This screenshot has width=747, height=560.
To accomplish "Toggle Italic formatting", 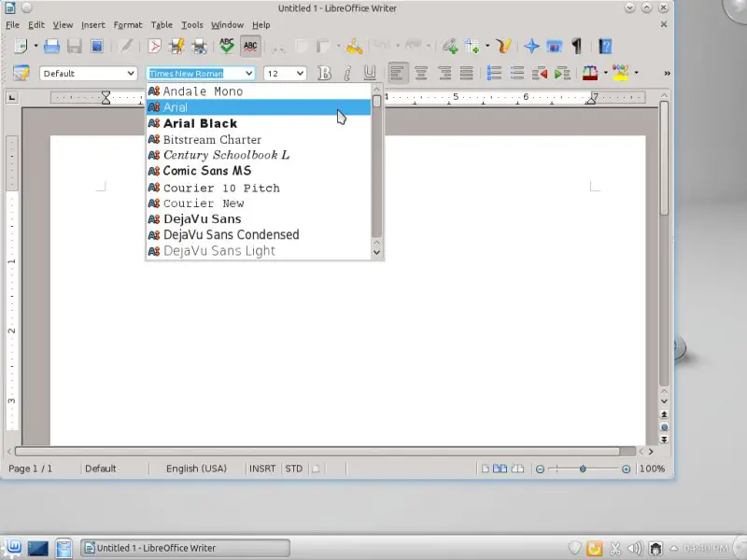I will (347, 73).
